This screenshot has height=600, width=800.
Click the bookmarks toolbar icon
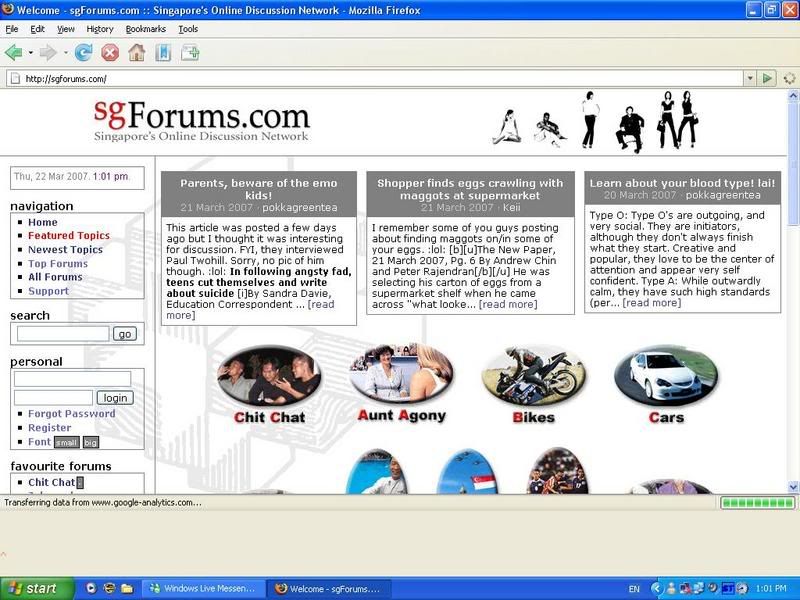(x=163, y=52)
